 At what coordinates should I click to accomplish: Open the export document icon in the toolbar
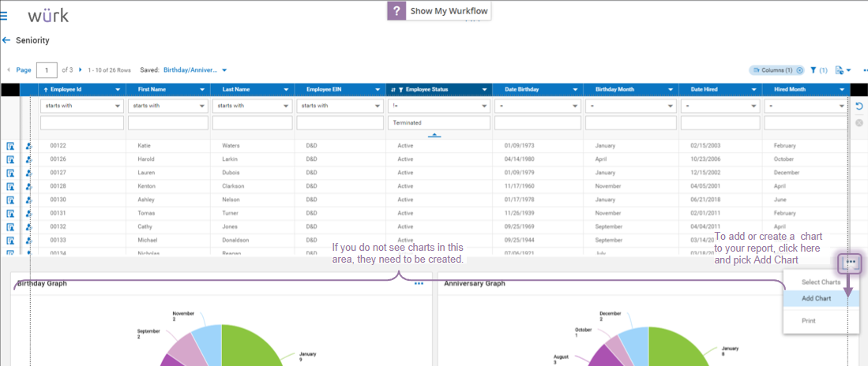pos(840,70)
